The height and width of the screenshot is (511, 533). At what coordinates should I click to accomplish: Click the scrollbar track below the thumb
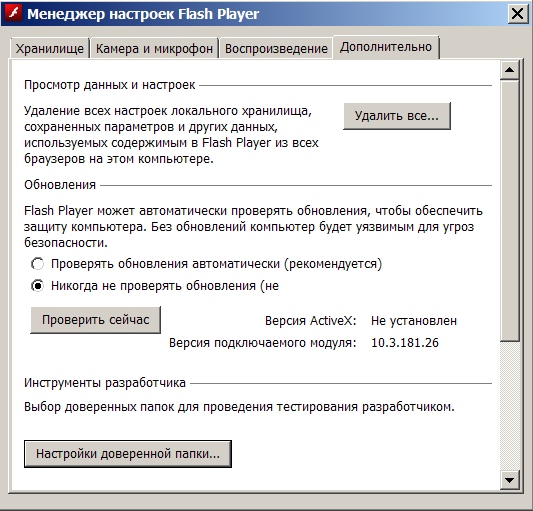[509, 406]
